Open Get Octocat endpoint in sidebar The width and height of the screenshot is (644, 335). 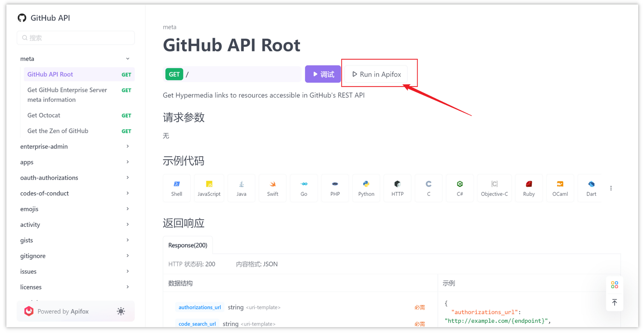(79, 115)
